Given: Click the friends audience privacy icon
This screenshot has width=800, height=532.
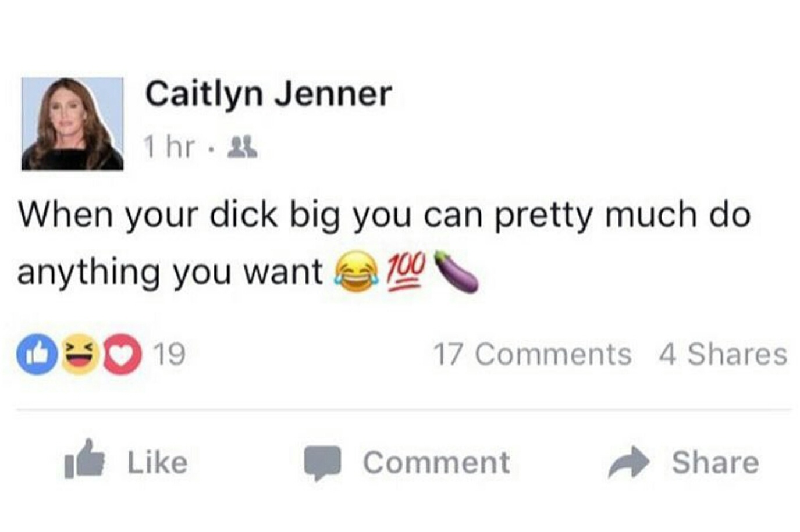Looking at the screenshot, I should [242, 147].
